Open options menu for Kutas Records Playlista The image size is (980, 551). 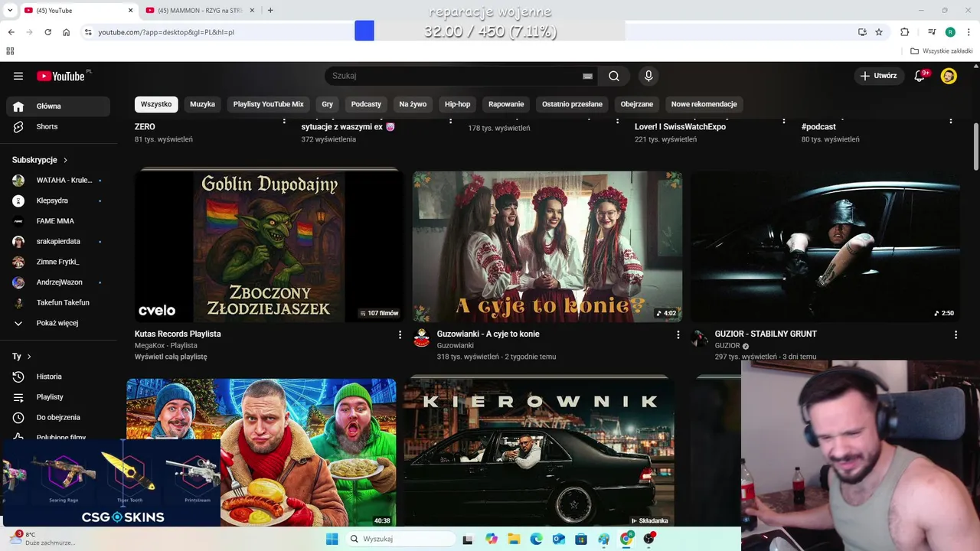400,334
